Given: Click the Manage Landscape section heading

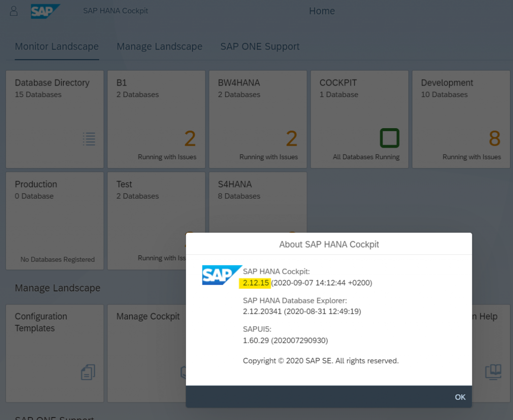Looking at the screenshot, I should click(58, 288).
